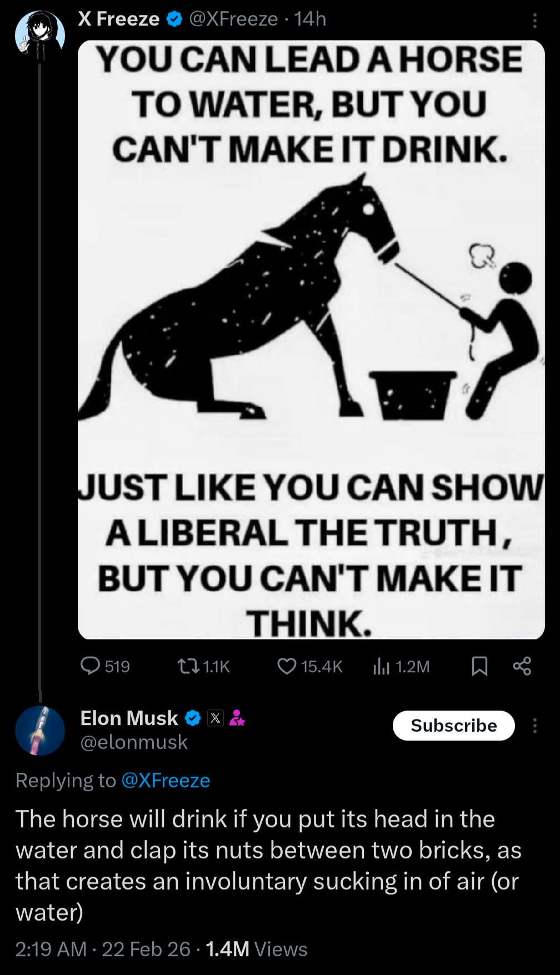The width and height of the screenshot is (560, 975).
Task: Open the reply comments icon showing 519
Action: click(91, 666)
